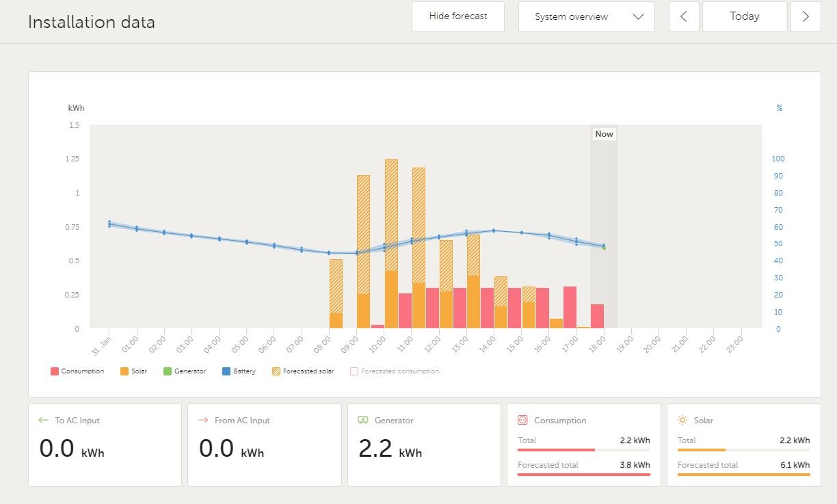The width and height of the screenshot is (837, 504).
Task: Click the previous day left arrow
Action: (x=684, y=17)
